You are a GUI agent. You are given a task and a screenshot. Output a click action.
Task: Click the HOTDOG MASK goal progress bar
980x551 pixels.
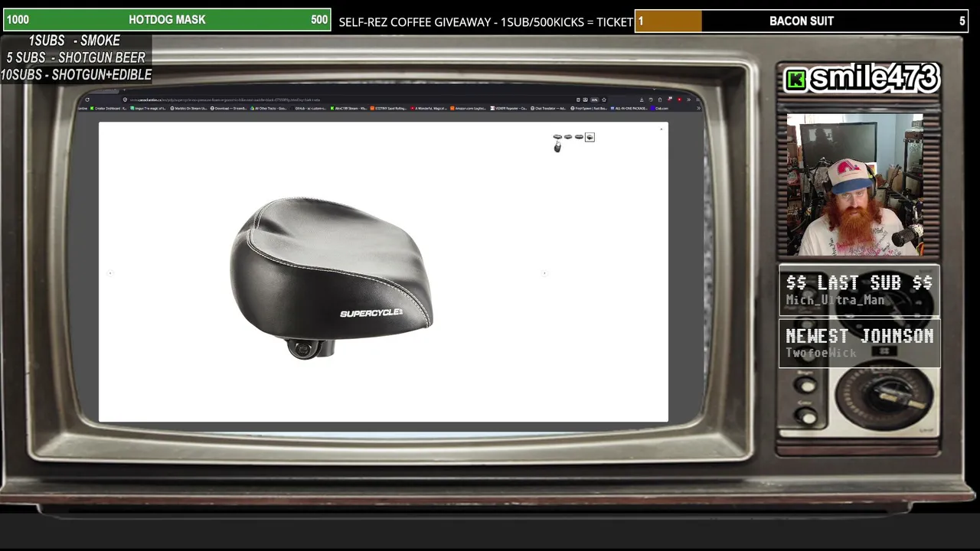tap(167, 20)
